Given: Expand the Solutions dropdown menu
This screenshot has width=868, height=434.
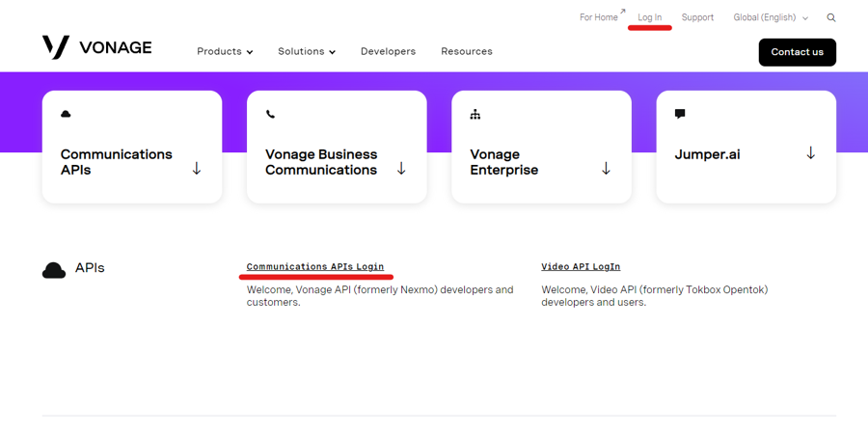Looking at the screenshot, I should pos(306,52).
